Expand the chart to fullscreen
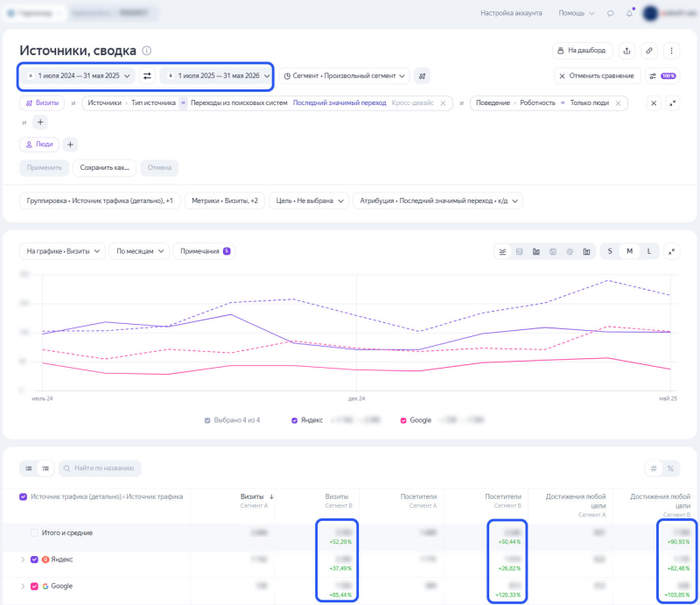Viewport: 700px width, 605px height. click(x=671, y=251)
